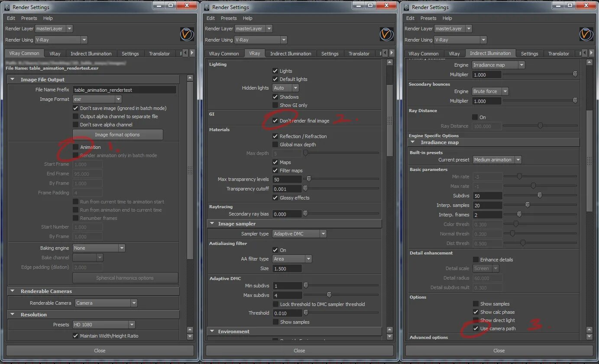The height and width of the screenshot is (364, 599).
Task: Click File Name Prefix input field
Action: click(124, 90)
